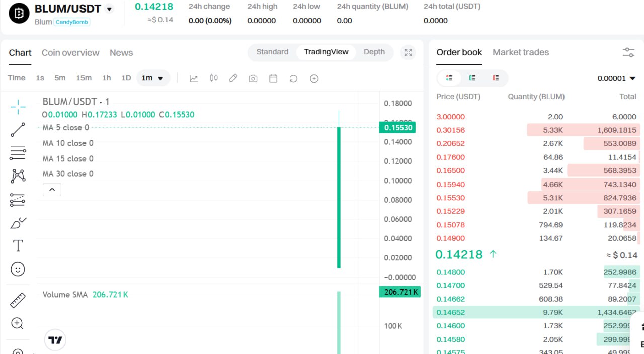Open the 1m interval dropdown
The height and width of the screenshot is (354, 644).
153,78
